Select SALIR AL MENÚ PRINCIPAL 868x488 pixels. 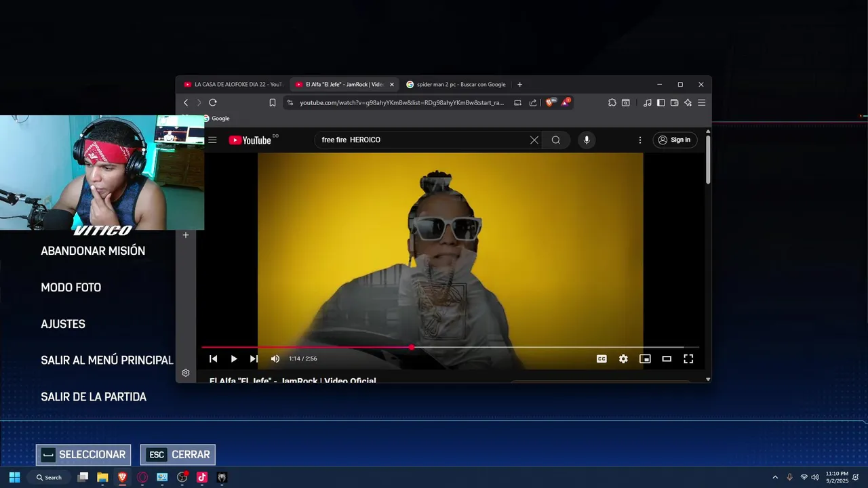pyautogui.click(x=107, y=360)
